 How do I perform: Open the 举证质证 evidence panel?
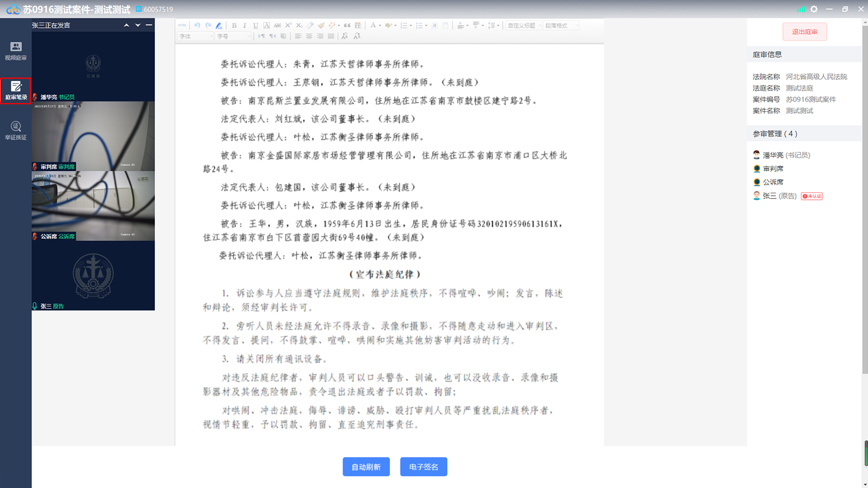coord(16,130)
